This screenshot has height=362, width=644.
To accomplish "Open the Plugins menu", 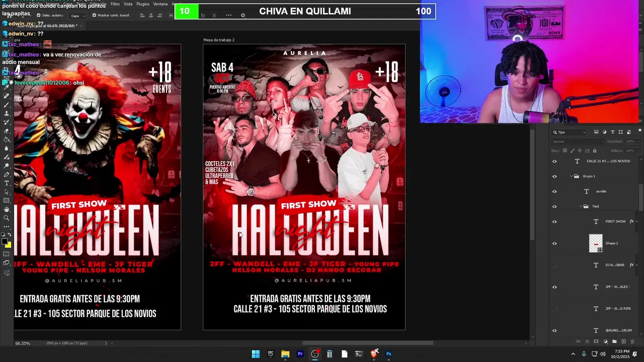I will pos(143,4).
